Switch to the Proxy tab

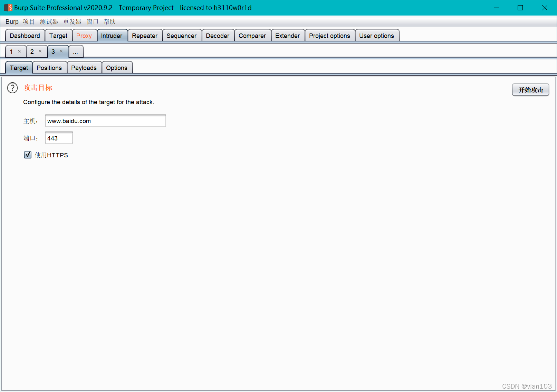(84, 36)
